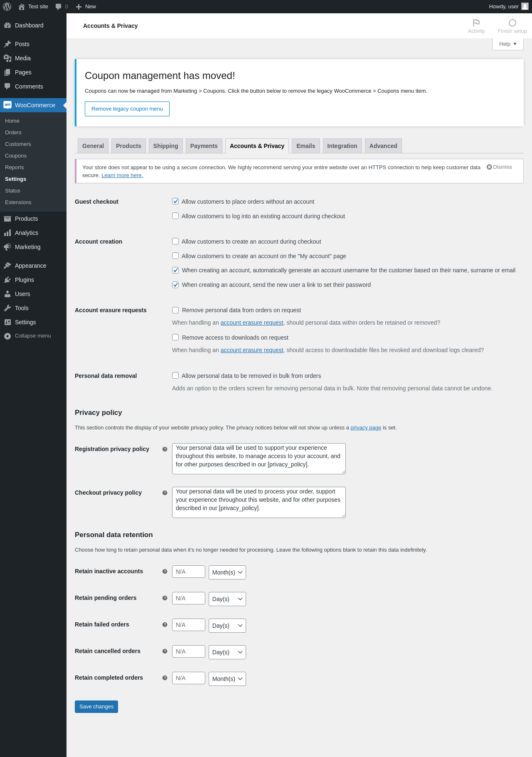Click help icon beside Checkout privacy policy
The height and width of the screenshot is (757, 532).
pos(165,493)
